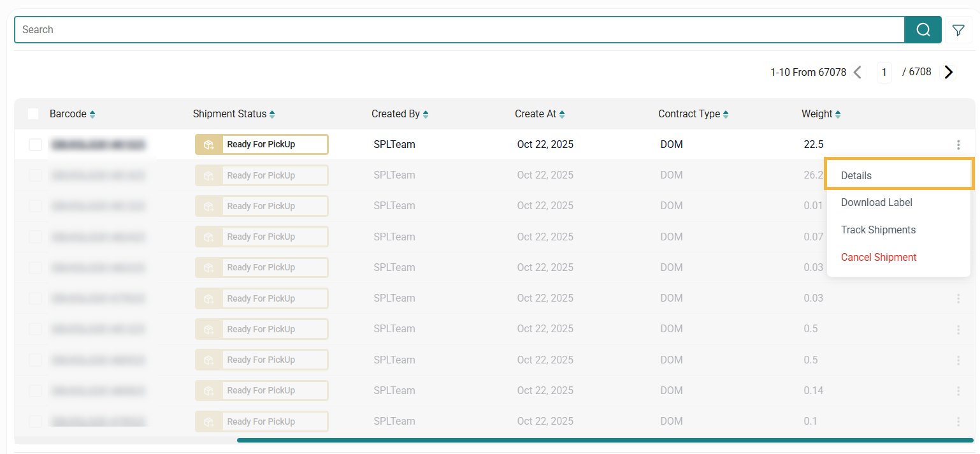Open the three-dot menu for weight 0.14 row
The height and width of the screenshot is (454, 980).
click(x=958, y=391)
